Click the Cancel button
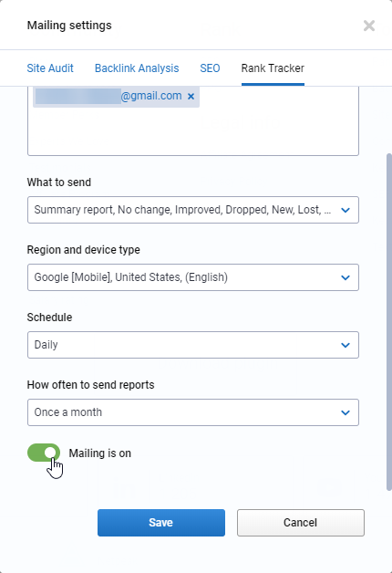The height and width of the screenshot is (573, 392). point(301,523)
